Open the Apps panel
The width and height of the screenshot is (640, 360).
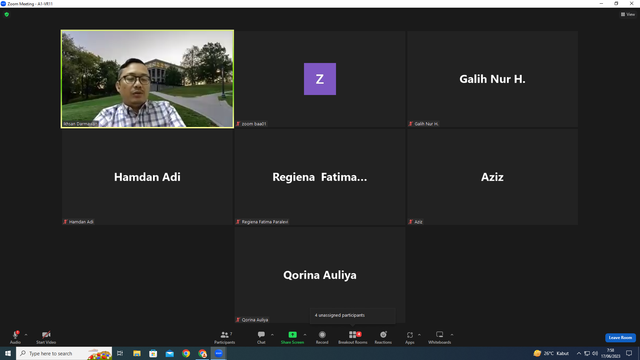click(410, 337)
